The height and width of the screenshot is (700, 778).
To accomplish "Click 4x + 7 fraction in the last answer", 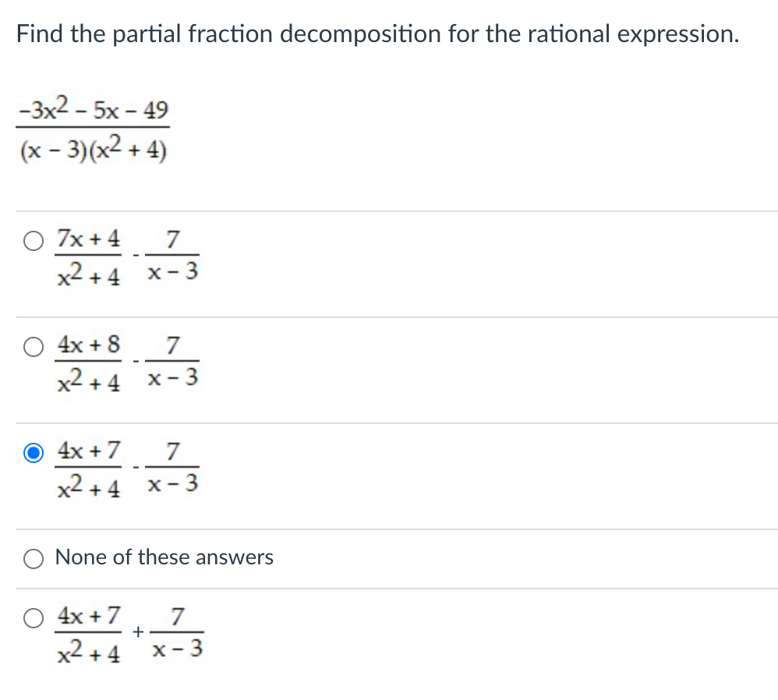I will (88, 634).
